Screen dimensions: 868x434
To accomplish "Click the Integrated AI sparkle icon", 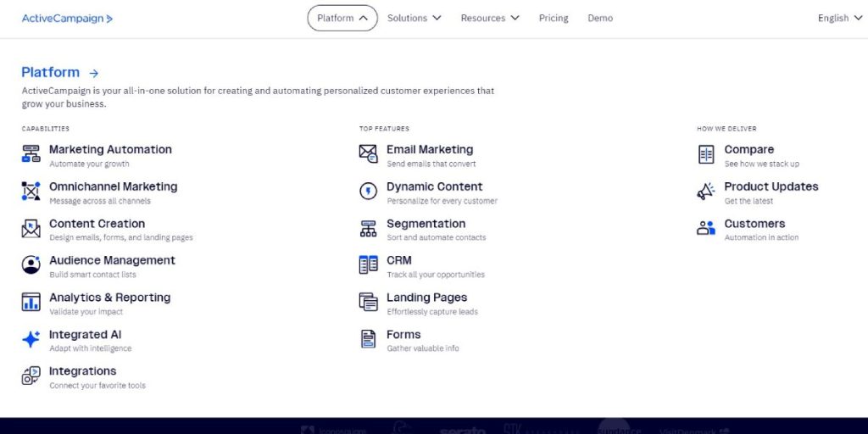I will coord(31,339).
